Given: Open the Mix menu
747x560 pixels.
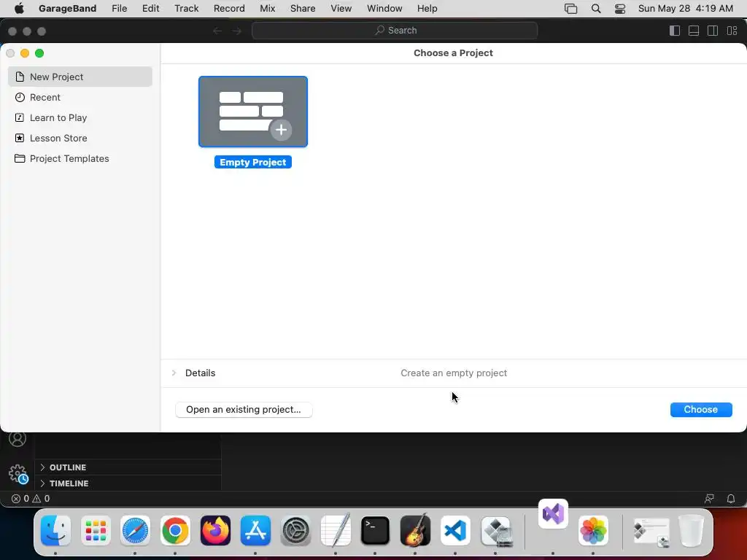Looking at the screenshot, I should pyautogui.click(x=267, y=9).
